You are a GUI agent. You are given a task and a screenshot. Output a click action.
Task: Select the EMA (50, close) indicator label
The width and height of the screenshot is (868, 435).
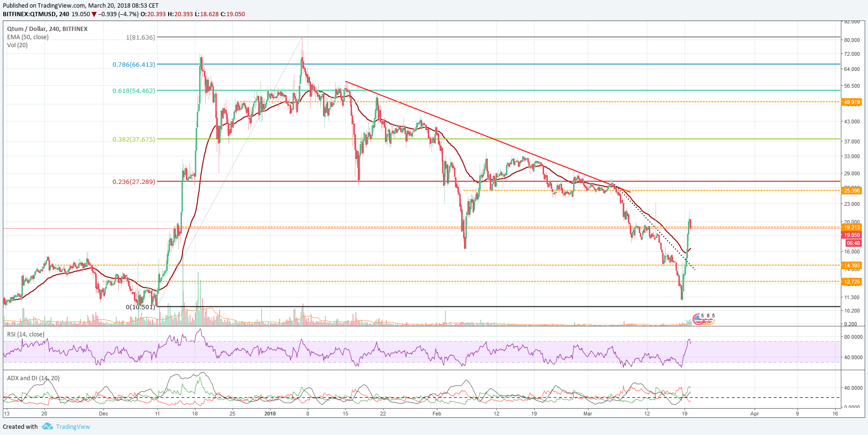28,37
